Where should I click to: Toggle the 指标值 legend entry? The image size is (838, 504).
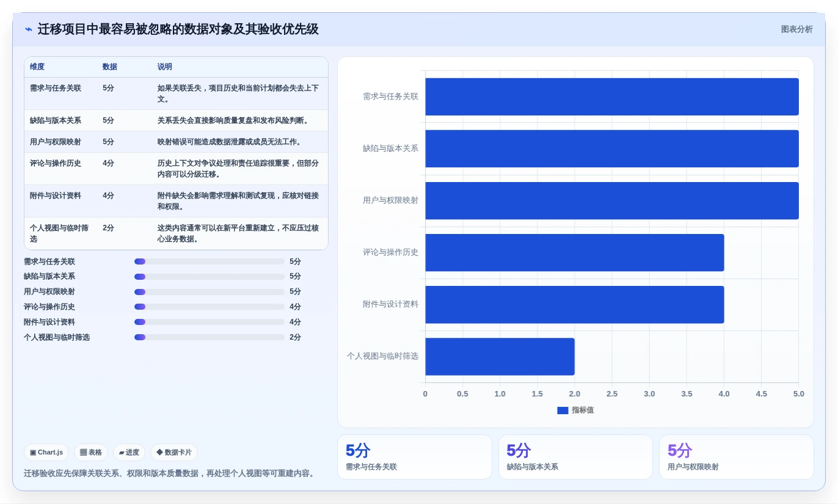coord(575,411)
